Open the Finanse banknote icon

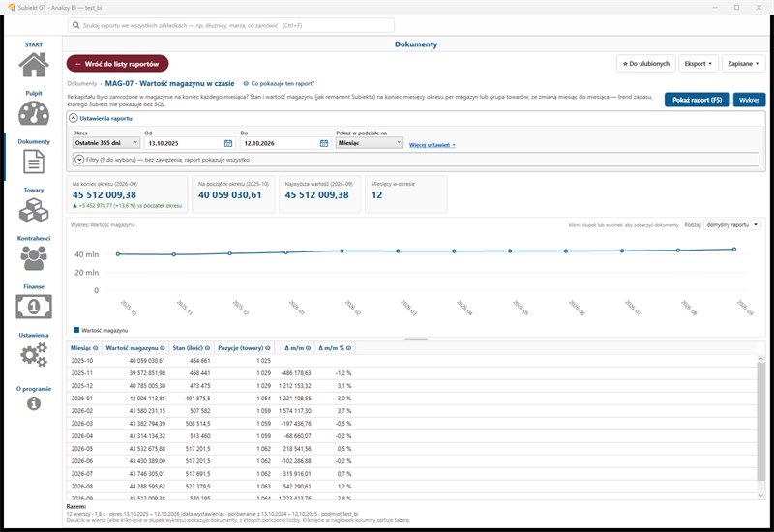pos(34,307)
